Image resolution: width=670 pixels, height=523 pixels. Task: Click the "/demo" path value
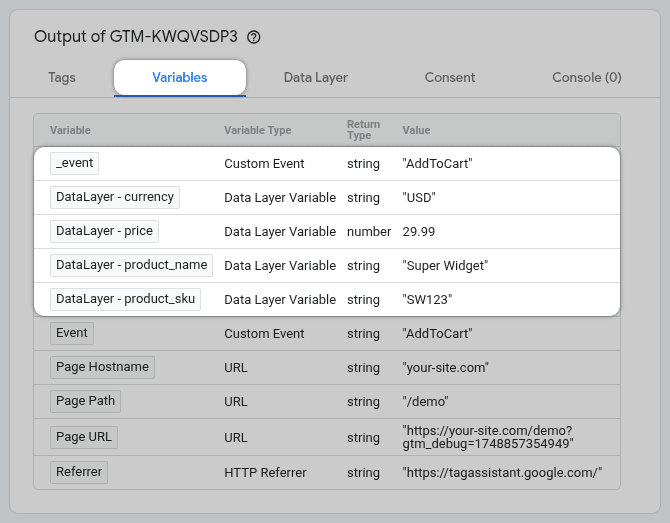(425, 402)
